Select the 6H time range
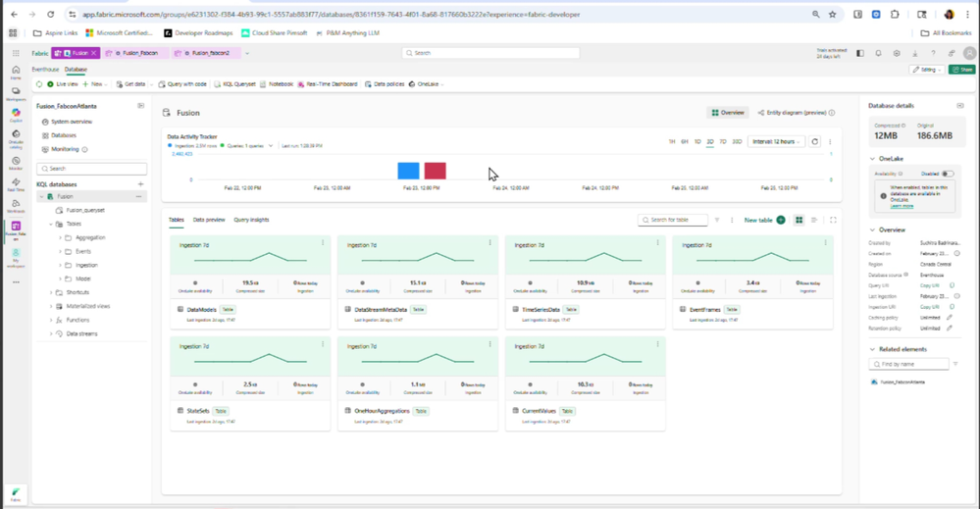Screen dimensions: 980x509 tap(685, 142)
